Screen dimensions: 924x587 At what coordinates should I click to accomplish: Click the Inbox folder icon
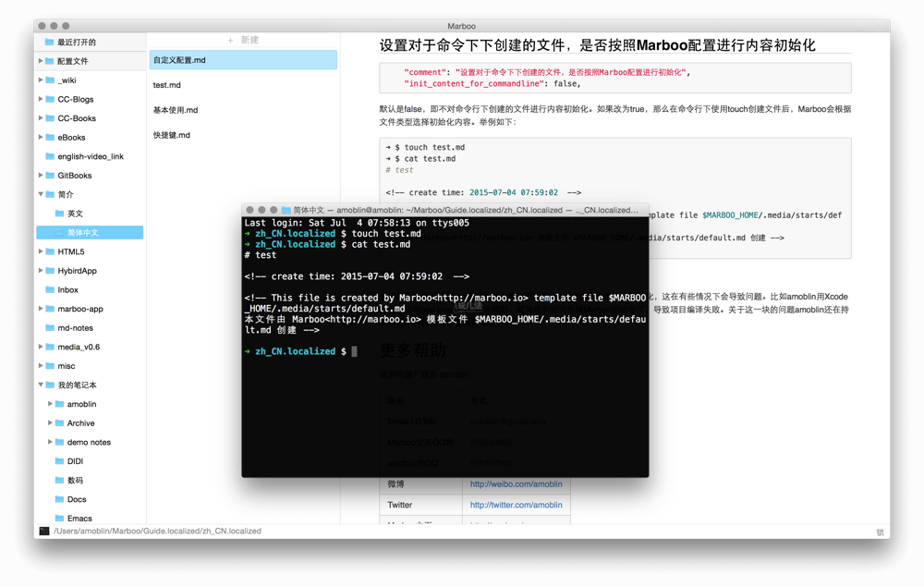point(50,289)
